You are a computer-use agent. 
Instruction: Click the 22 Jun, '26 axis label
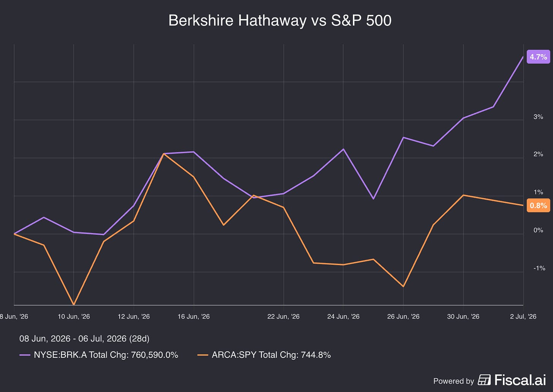click(x=283, y=316)
